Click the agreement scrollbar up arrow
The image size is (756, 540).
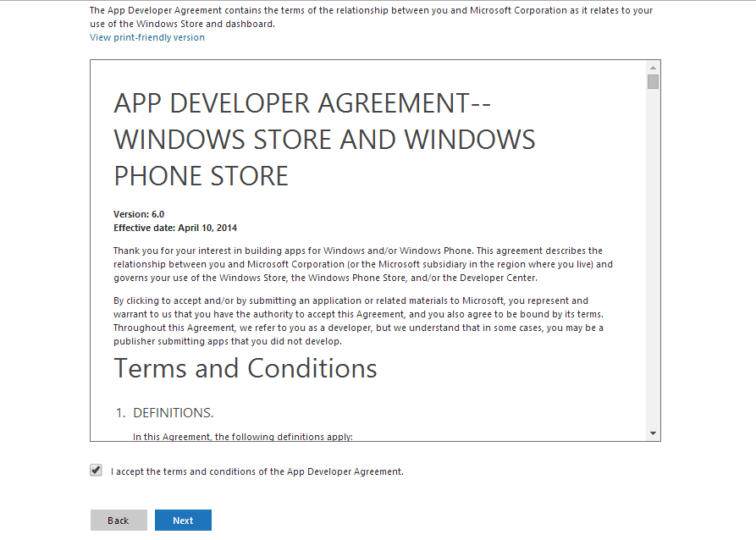click(653, 68)
